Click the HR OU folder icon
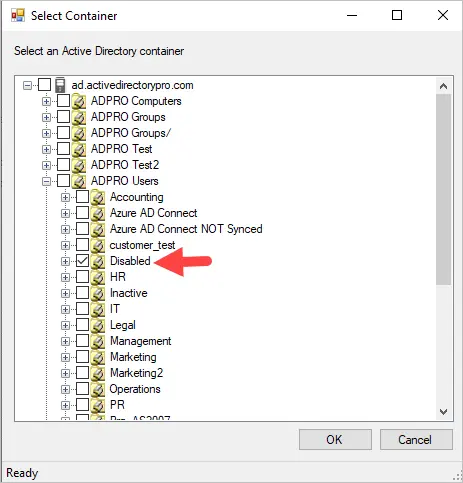Viewport: 463px width, 483px height. [98, 277]
